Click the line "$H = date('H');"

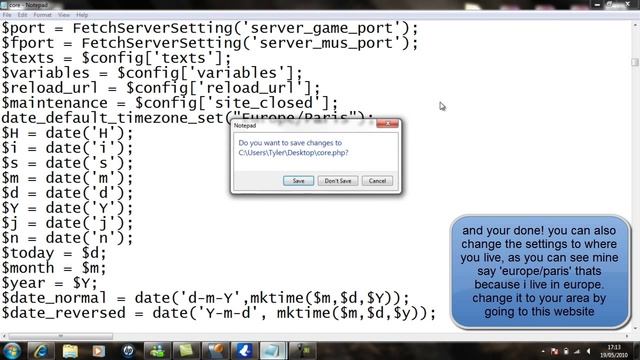(x=67, y=133)
